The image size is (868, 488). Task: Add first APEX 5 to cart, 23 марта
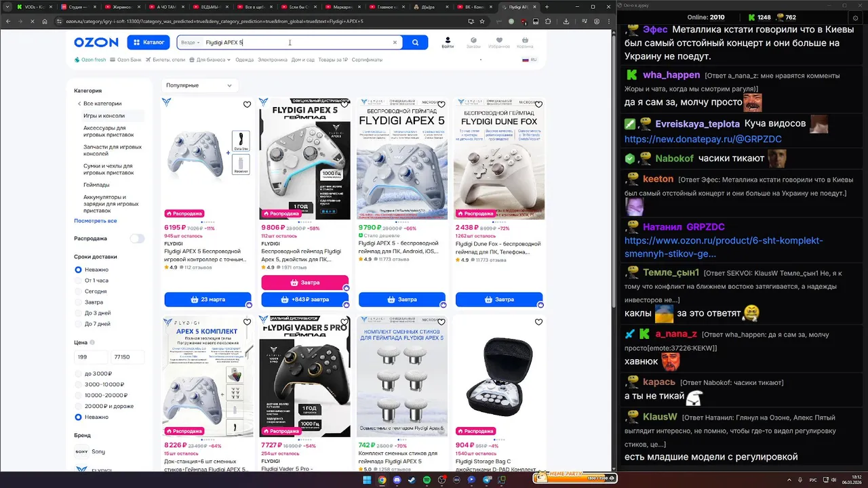tap(208, 299)
